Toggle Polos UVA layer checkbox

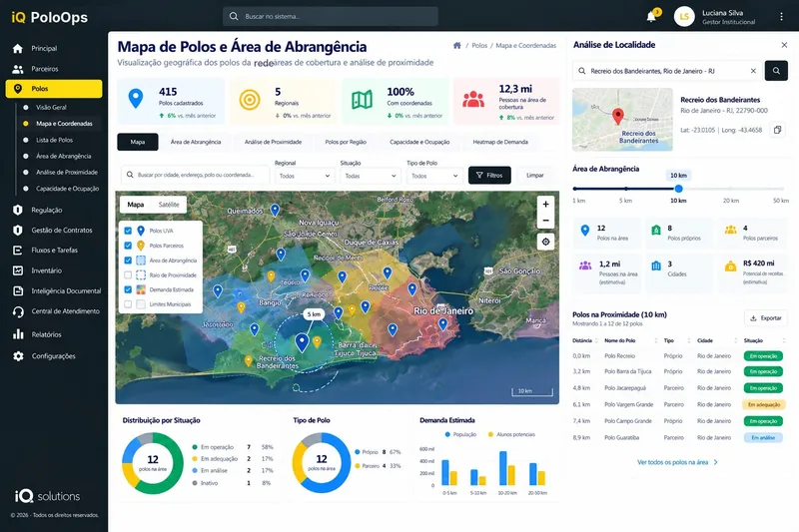click(128, 231)
